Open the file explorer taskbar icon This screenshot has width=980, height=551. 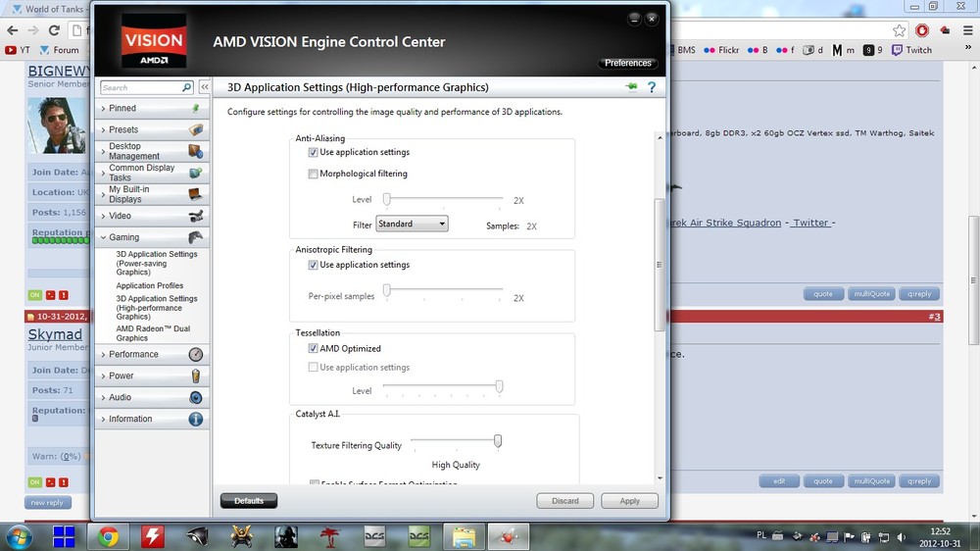[x=464, y=536]
